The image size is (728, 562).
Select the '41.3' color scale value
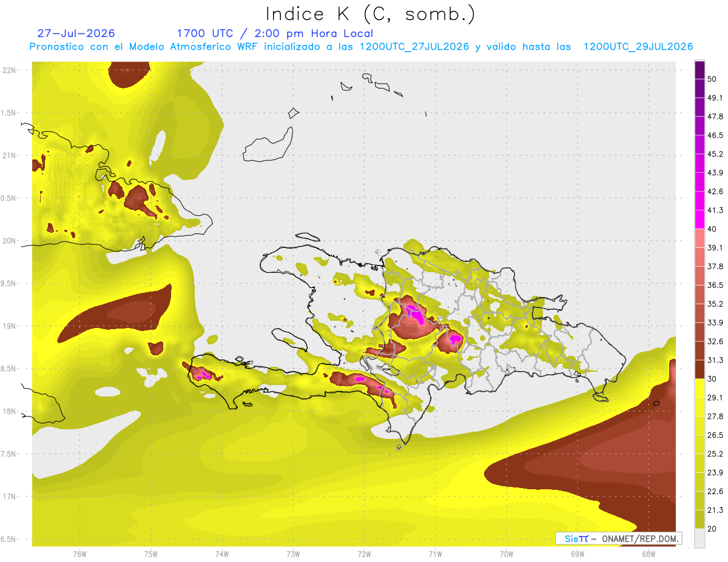(x=715, y=210)
